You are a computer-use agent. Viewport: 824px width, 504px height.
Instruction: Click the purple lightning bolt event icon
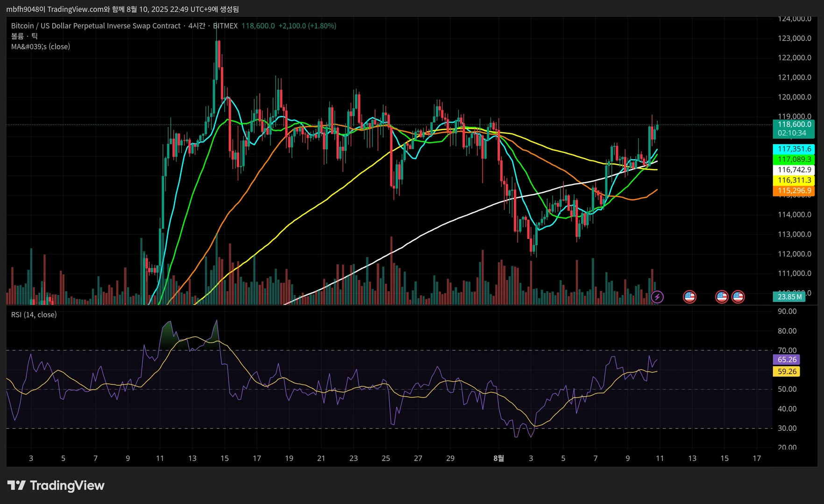pyautogui.click(x=657, y=297)
